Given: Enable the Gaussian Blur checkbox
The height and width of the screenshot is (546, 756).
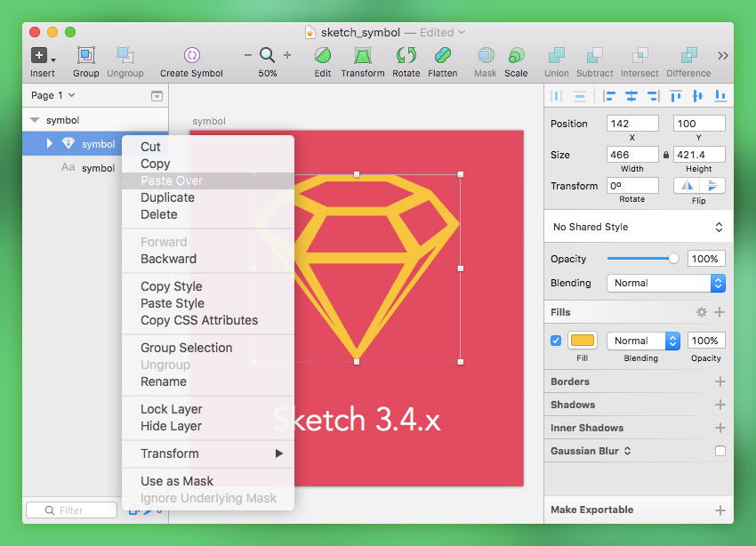Looking at the screenshot, I should click(720, 451).
